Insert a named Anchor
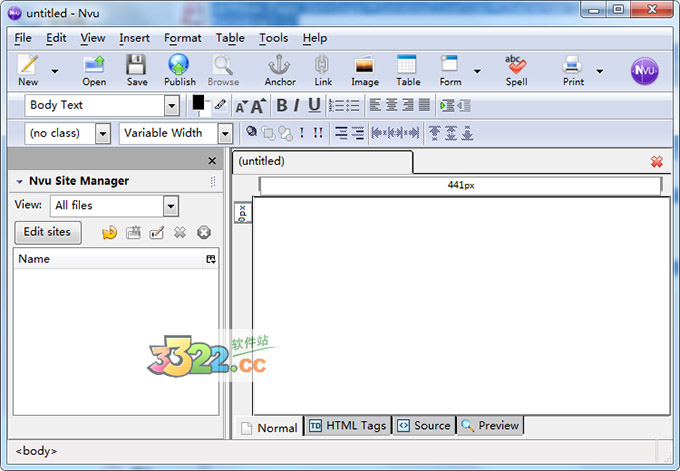This screenshot has width=680, height=471. (280, 70)
